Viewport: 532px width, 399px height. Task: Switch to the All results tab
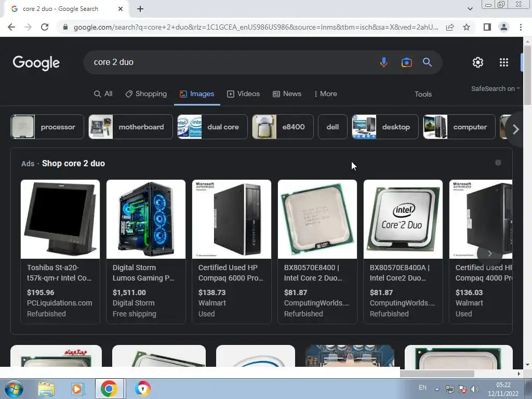tap(103, 94)
